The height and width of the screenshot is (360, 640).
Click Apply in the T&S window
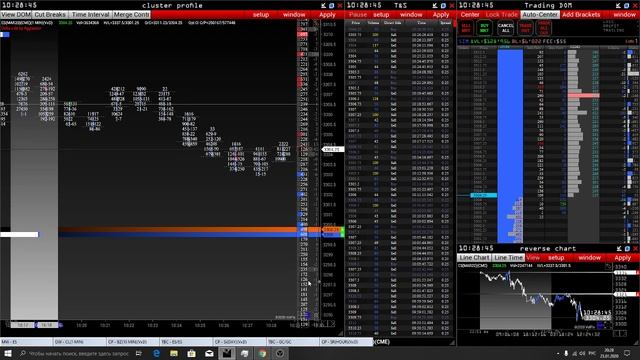tap(441, 14)
